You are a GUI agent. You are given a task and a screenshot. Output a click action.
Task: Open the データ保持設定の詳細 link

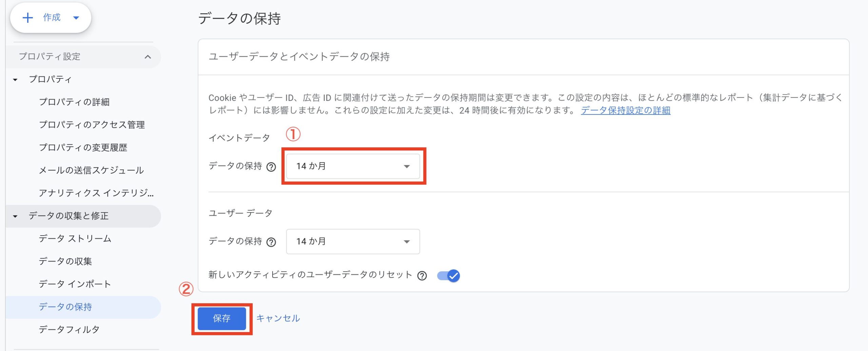[x=626, y=110]
